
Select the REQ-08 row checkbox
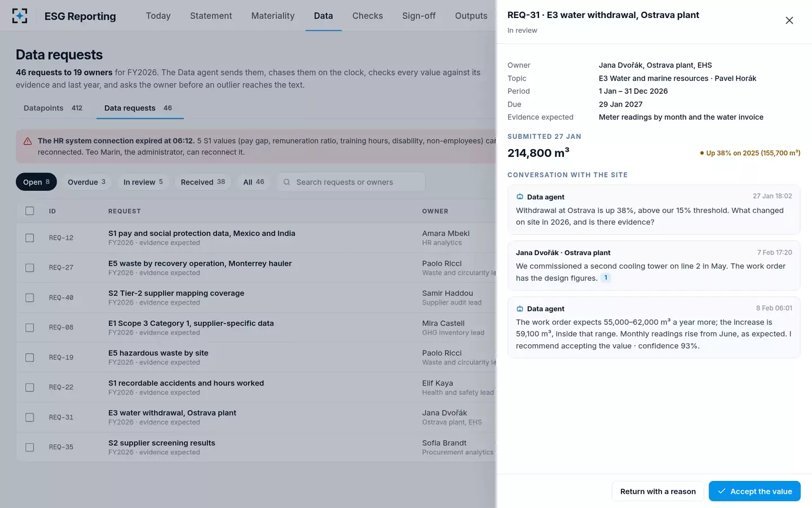[30, 328]
